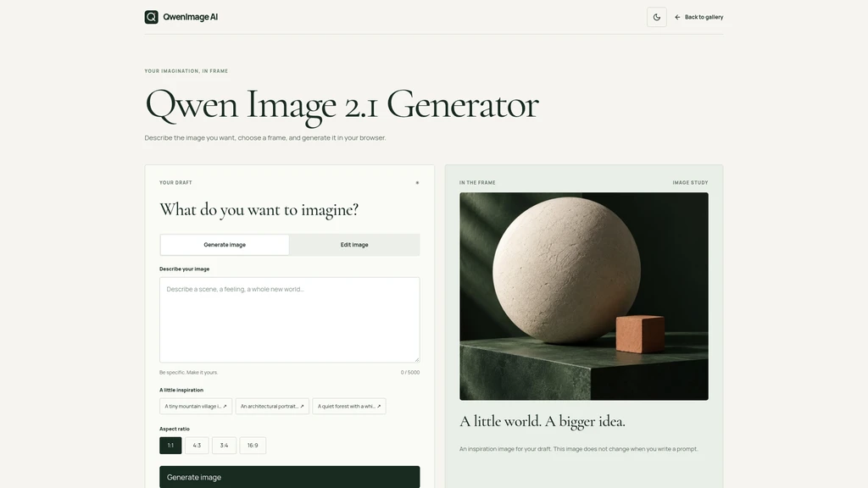Click the QwenImage AI logo icon
This screenshot has width=868, height=488.
151,17
